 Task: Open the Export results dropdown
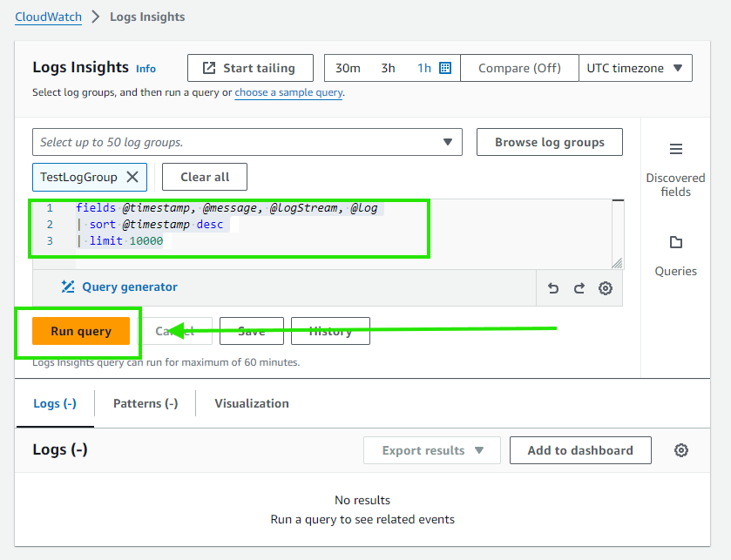[x=431, y=450]
